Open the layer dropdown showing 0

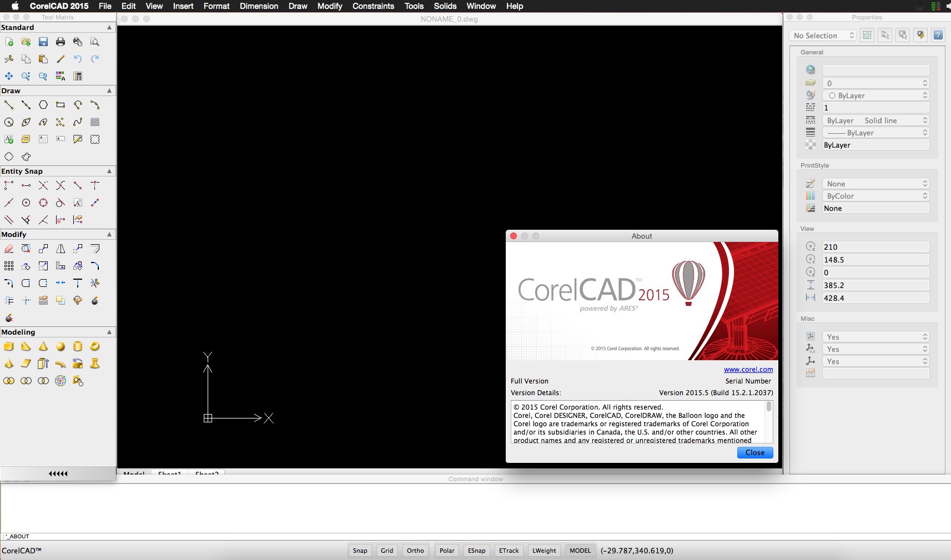[x=876, y=83]
